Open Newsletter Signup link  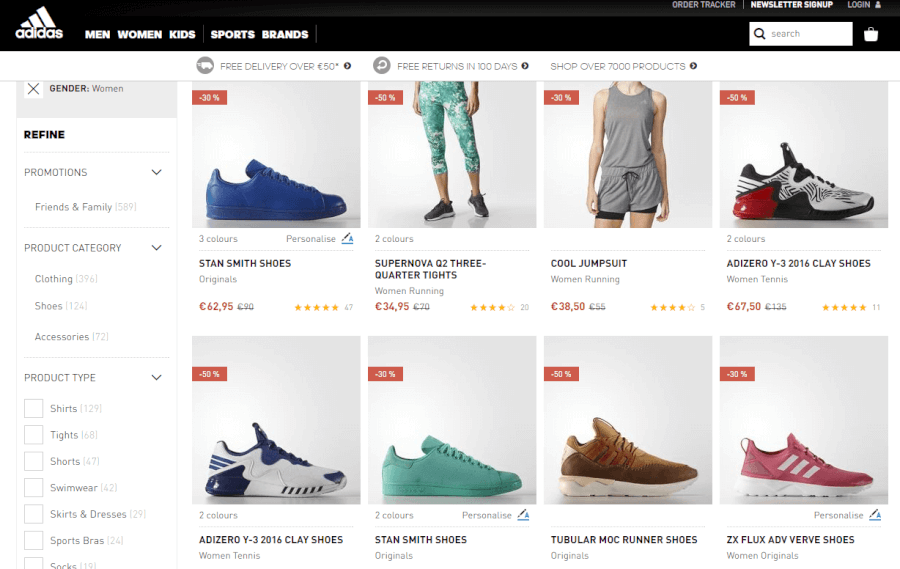[792, 5]
